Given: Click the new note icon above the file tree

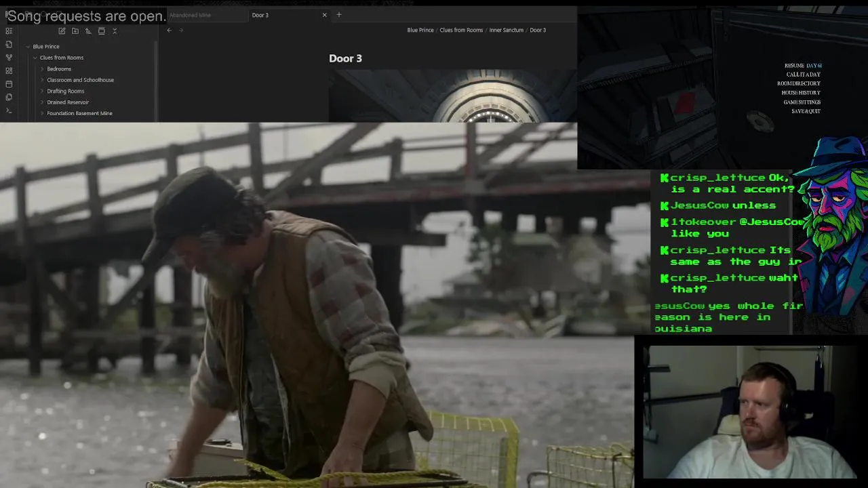Looking at the screenshot, I should point(62,30).
